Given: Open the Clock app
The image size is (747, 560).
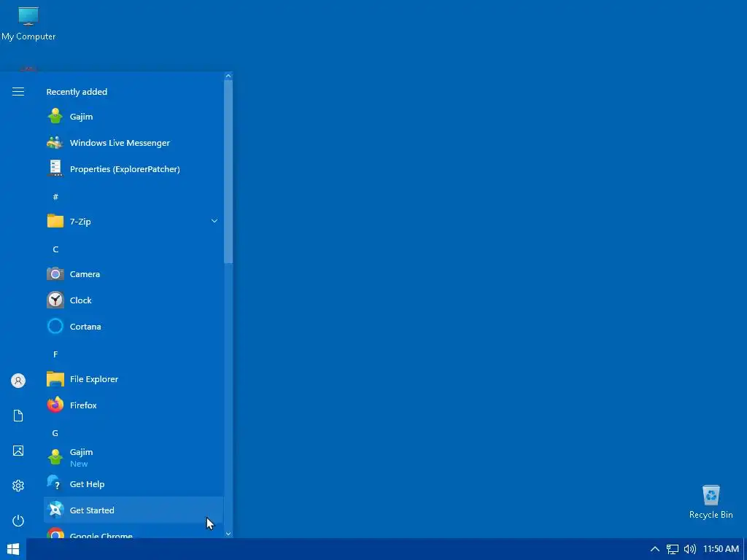Looking at the screenshot, I should pos(133,300).
